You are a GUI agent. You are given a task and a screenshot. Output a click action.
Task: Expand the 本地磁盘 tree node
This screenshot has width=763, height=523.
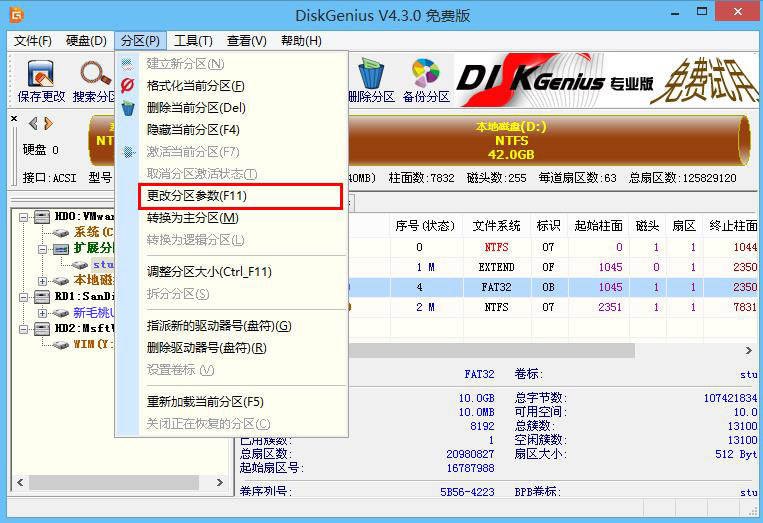pos(42,281)
